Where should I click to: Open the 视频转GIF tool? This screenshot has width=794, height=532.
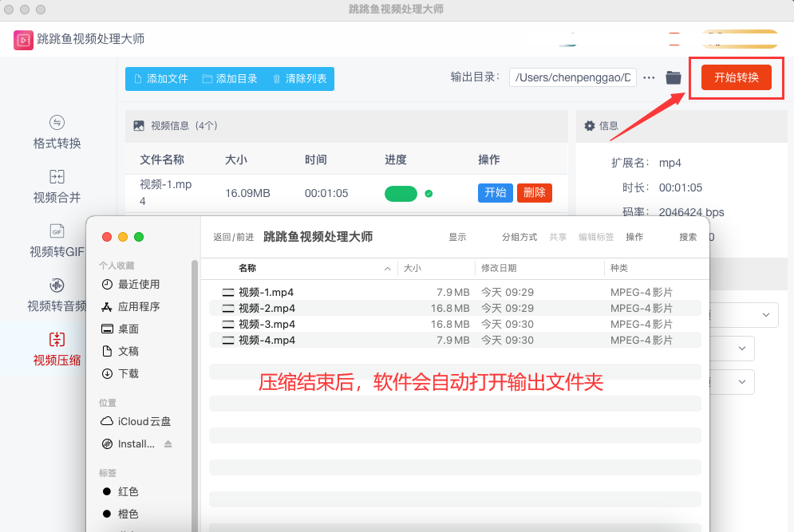[x=57, y=240]
